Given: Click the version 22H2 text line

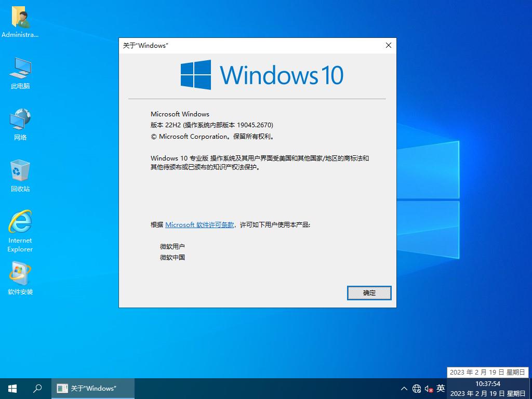Looking at the screenshot, I should click(211, 125).
